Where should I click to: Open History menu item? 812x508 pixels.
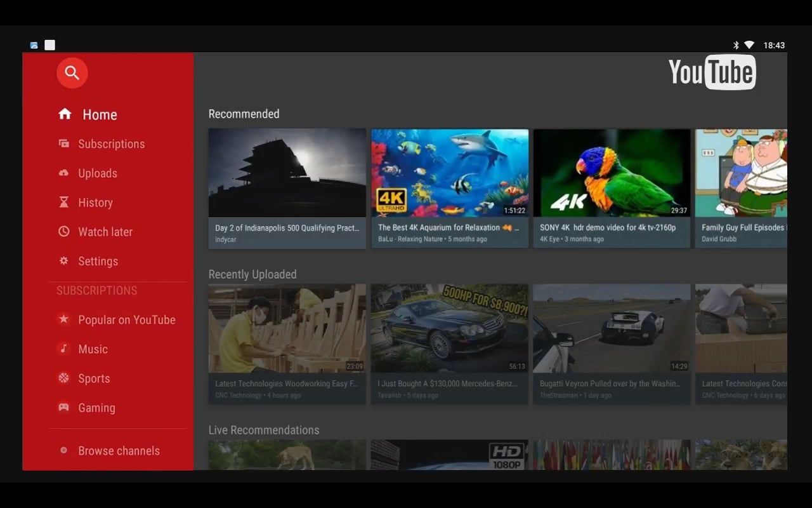click(95, 203)
